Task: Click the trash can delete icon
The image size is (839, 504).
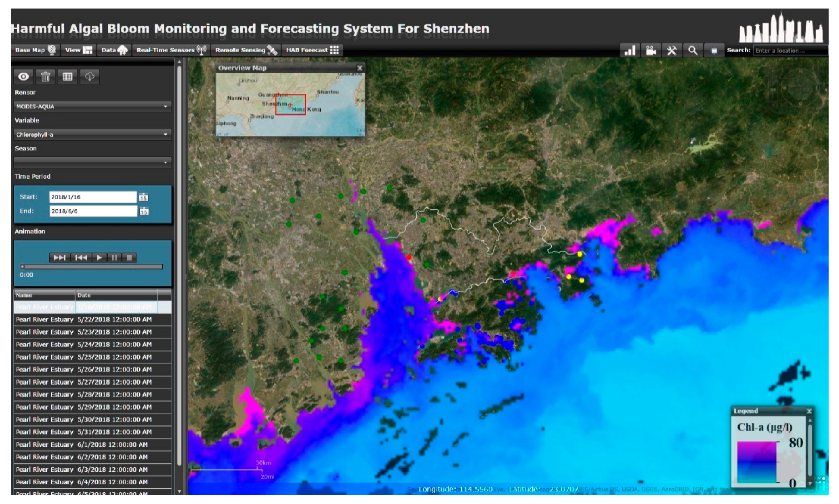Action: coord(45,77)
